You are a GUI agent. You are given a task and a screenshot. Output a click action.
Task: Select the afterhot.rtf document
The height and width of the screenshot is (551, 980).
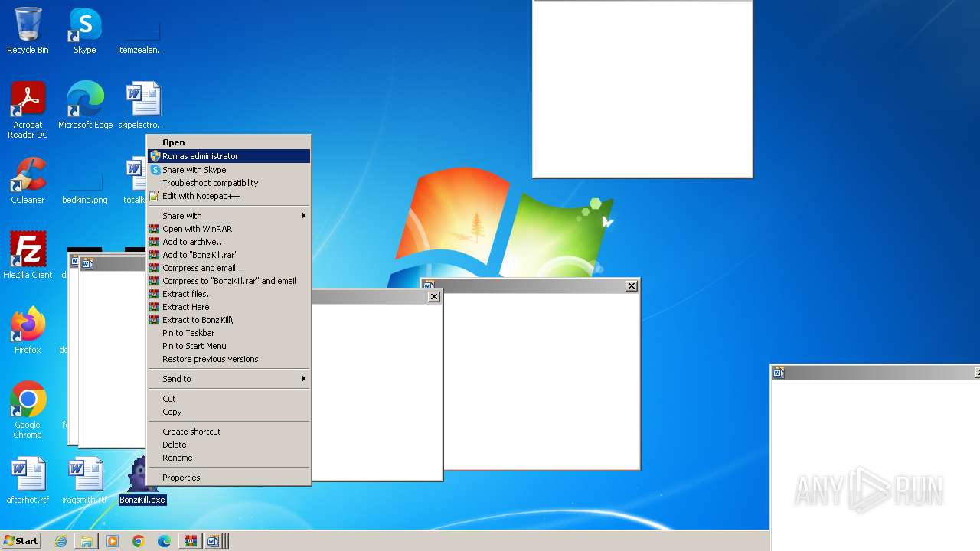tap(28, 481)
